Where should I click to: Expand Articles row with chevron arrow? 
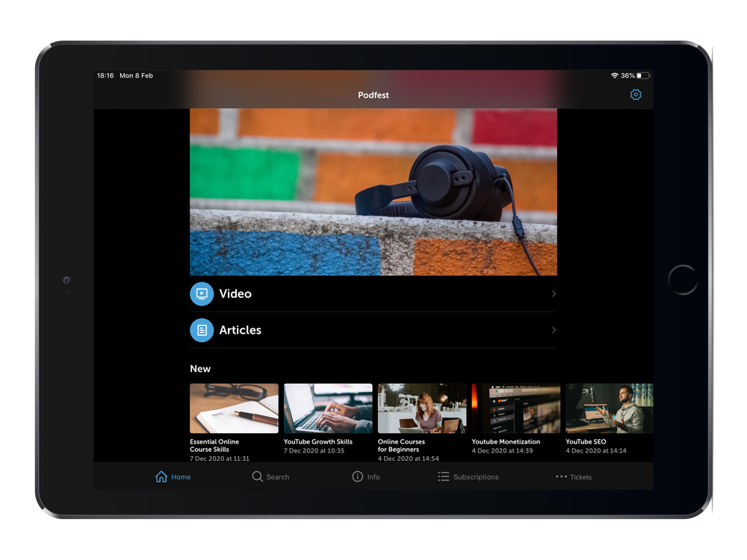[554, 330]
